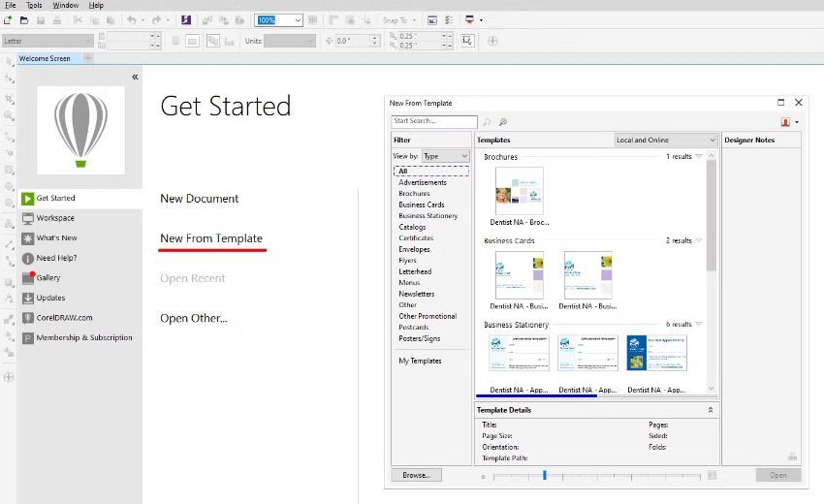
Task: Open the Workspace page from sidebar
Action: pyautogui.click(x=55, y=218)
